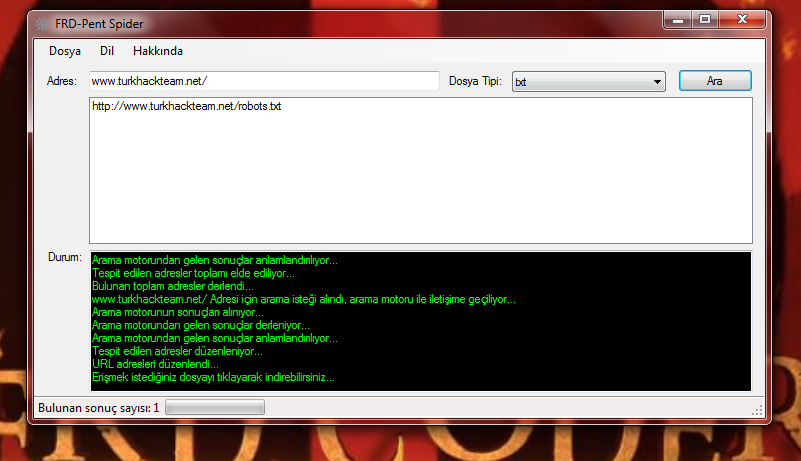This screenshot has height=461, width=801.
Task: Open the Dil menu
Action: point(107,51)
